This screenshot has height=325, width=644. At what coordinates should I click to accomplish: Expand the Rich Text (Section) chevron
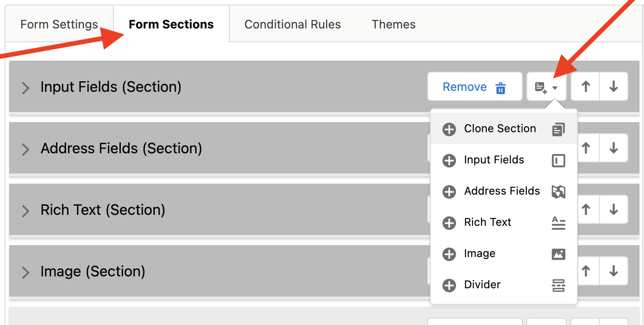pos(26,211)
